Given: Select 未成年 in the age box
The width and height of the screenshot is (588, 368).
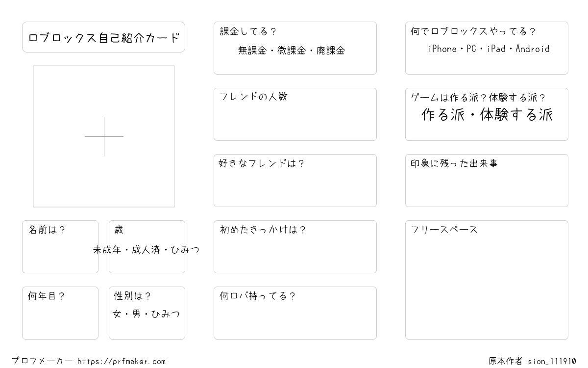Looking at the screenshot, I should [x=107, y=250].
